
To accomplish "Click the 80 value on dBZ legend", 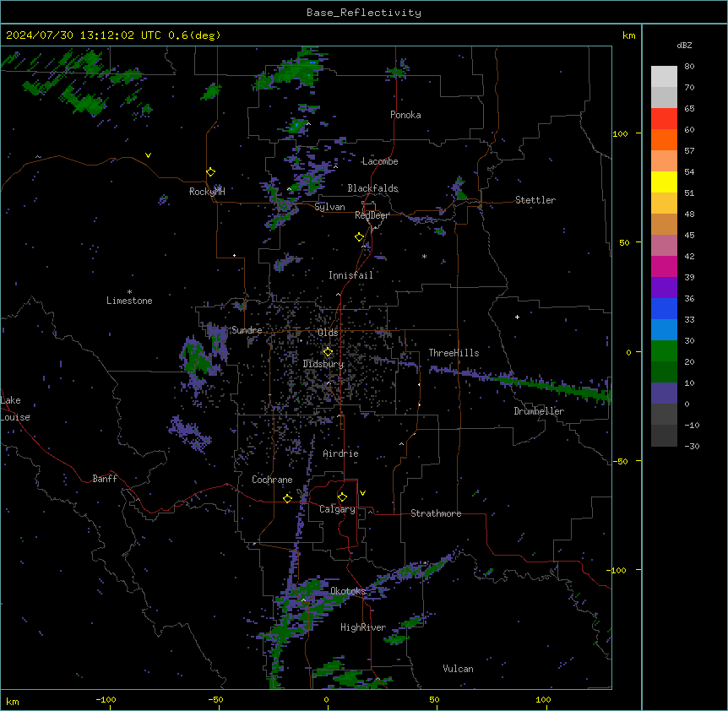I will [x=689, y=67].
